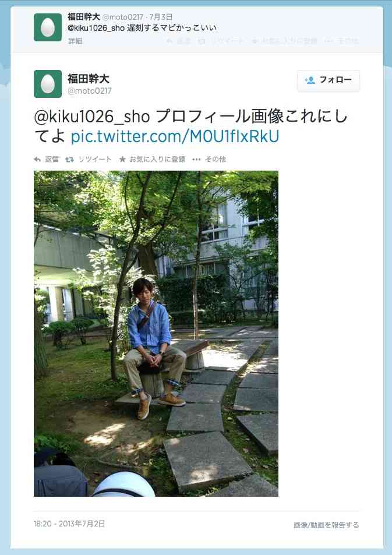The width and height of the screenshot is (392, 555).
Task: Expand 詳細 details of the top tweet
Action: tap(75, 41)
